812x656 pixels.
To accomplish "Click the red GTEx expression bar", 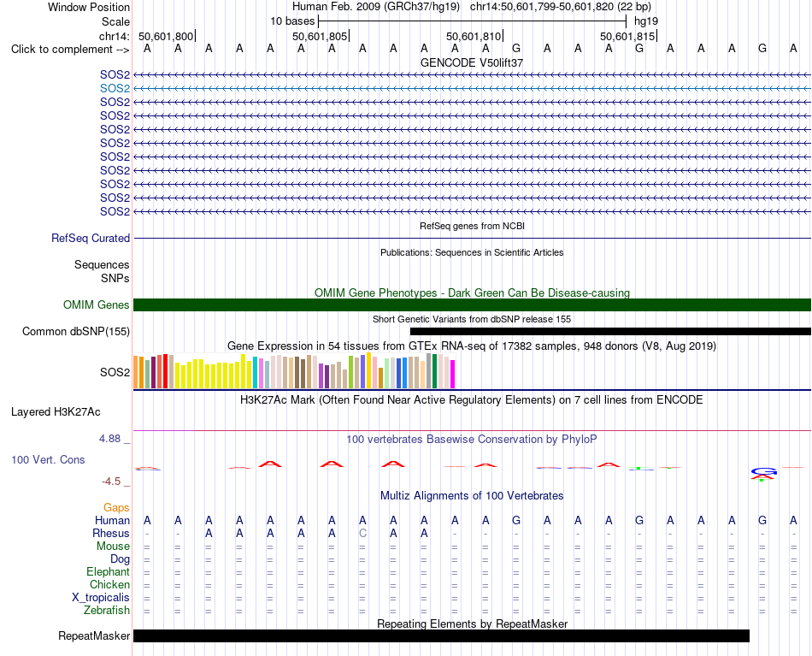I will (165, 371).
